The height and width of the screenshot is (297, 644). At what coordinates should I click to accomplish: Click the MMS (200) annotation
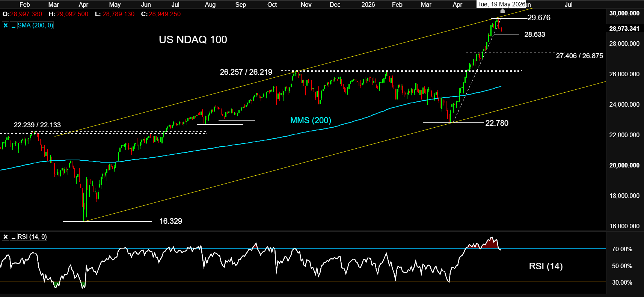[311, 121]
